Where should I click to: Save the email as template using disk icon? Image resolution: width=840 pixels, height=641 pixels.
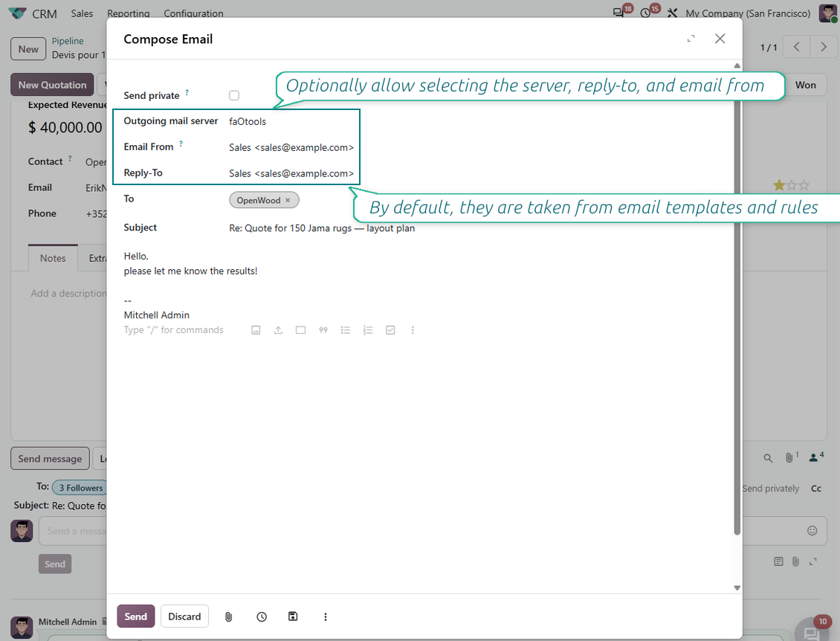pyautogui.click(x=293, y=616)
